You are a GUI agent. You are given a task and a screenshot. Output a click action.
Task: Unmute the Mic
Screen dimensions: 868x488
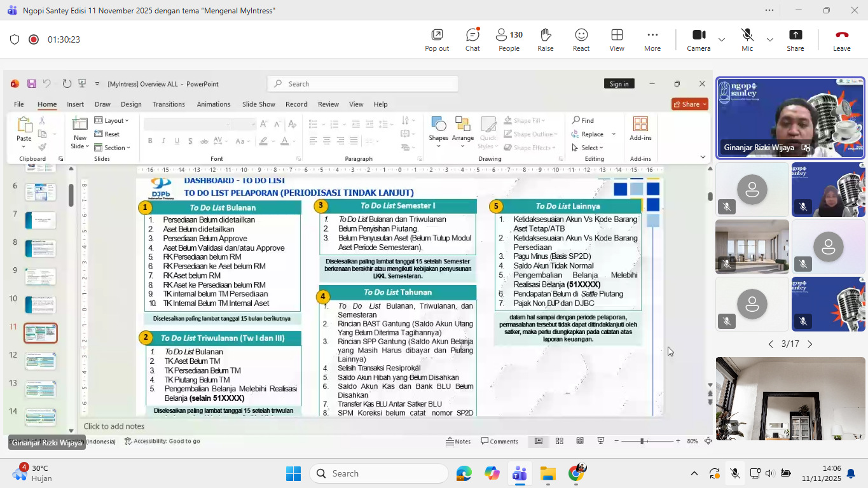[x=747, y=39]
